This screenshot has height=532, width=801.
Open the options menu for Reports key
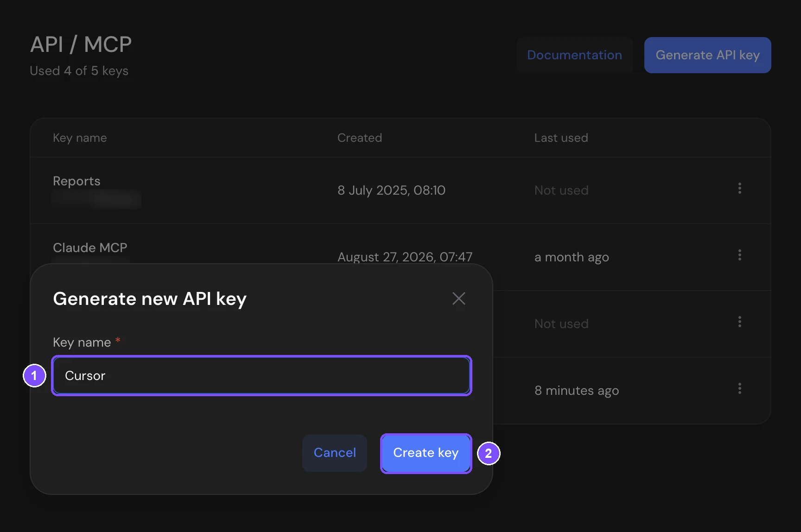coord(739,188)
